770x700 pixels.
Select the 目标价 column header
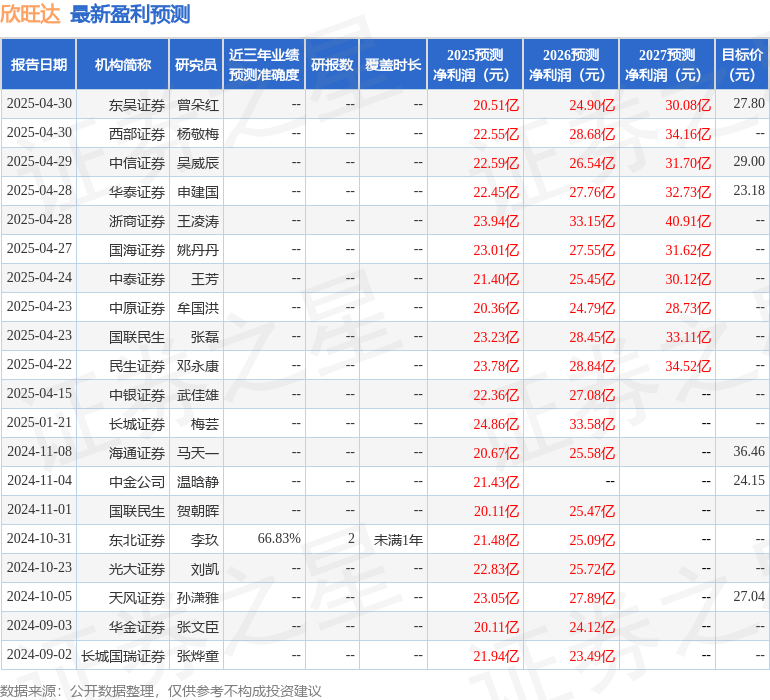click(742, 65)
